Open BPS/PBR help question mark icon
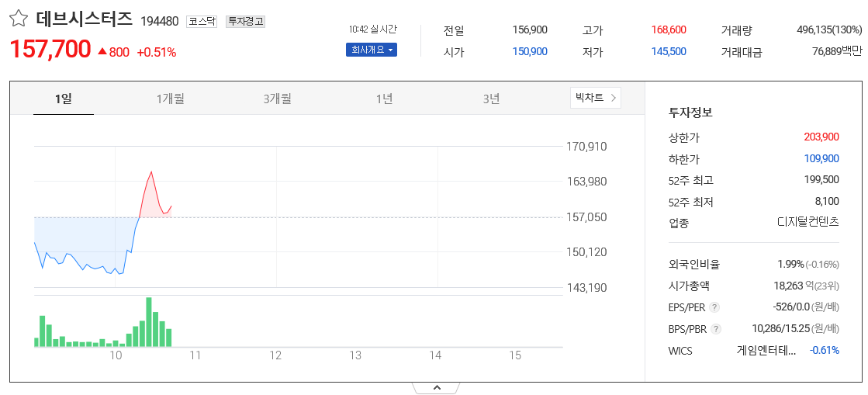Image resolution: width=868 pixels, height=395 pixels. point(716,329)
